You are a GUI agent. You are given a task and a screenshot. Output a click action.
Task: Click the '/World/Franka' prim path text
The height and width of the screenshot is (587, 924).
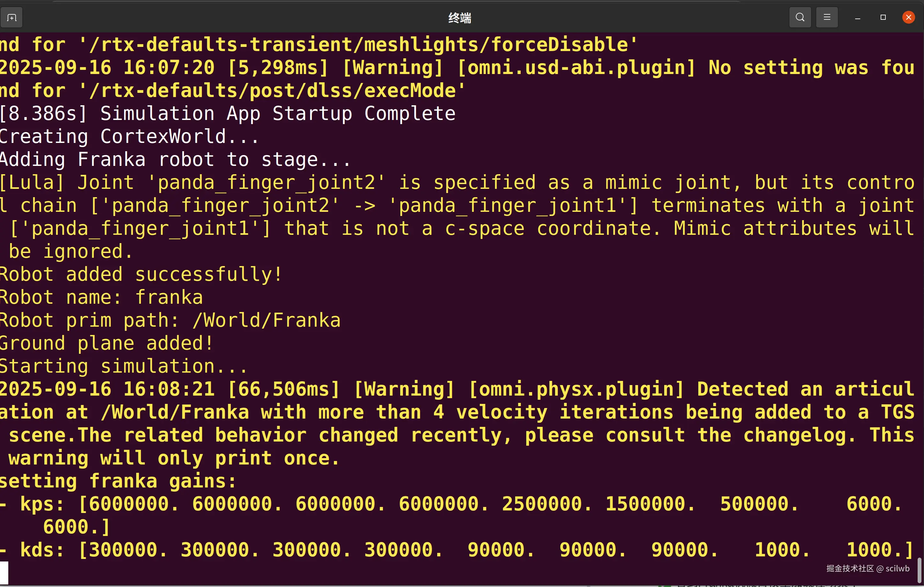click(266, 321)
